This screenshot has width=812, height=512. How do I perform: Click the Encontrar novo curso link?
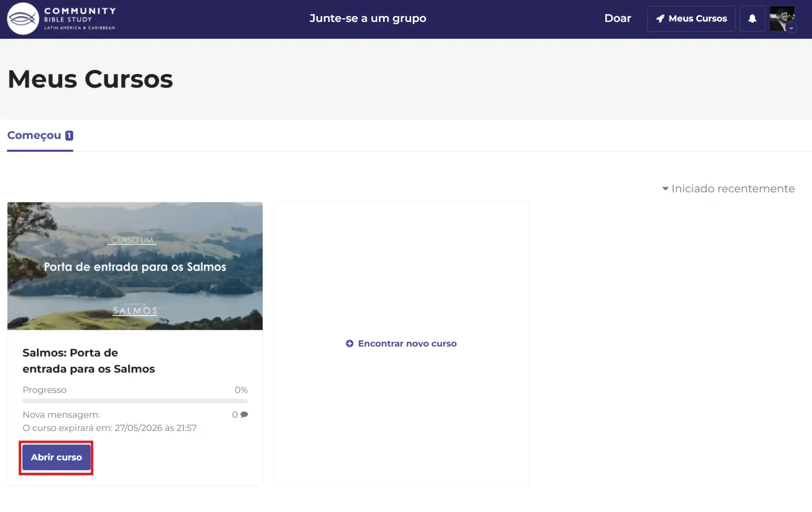coord(407,344)
